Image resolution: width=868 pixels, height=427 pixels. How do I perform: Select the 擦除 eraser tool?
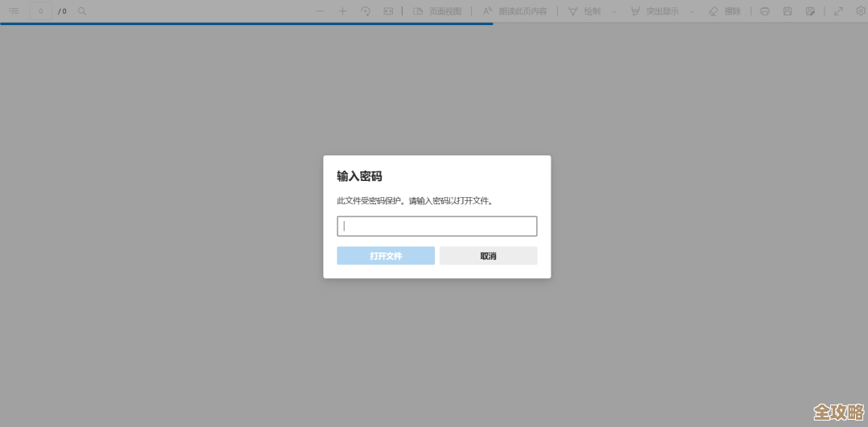[x=725, y=11]
